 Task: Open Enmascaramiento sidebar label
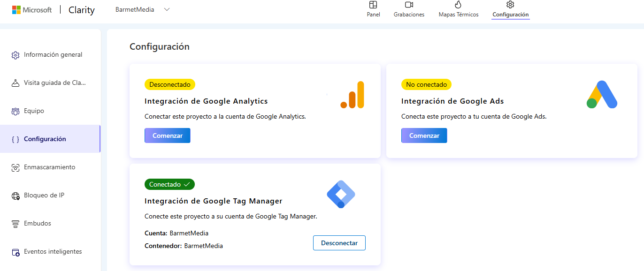click(x=50, y=167)
